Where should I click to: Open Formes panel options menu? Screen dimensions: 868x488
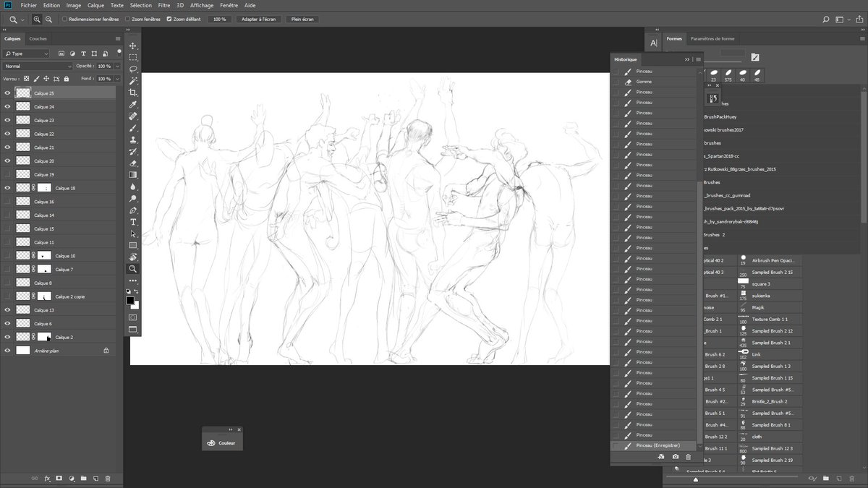point(861,38)
